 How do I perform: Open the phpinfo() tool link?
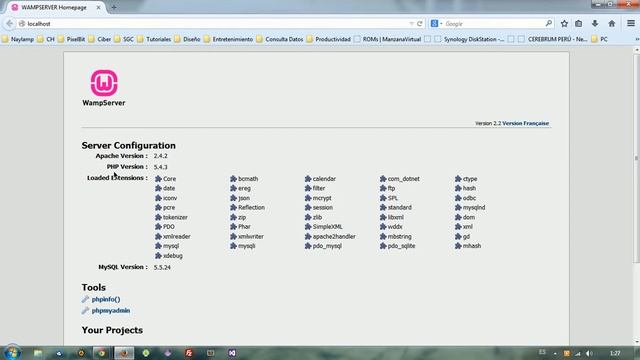pos(106,299)
